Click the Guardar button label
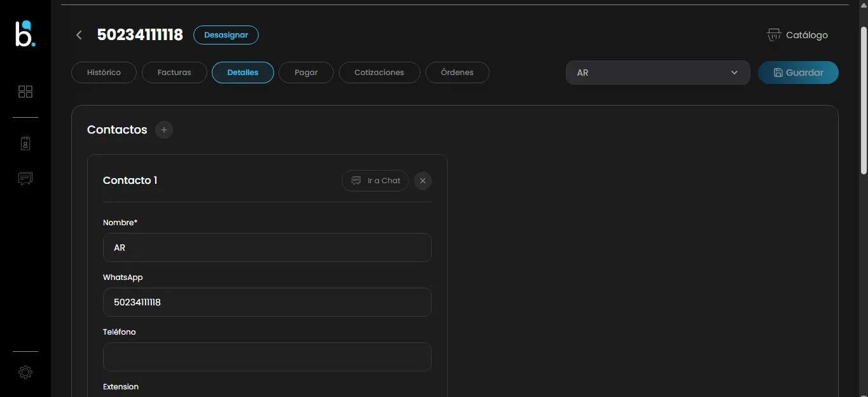 point(804,73)
